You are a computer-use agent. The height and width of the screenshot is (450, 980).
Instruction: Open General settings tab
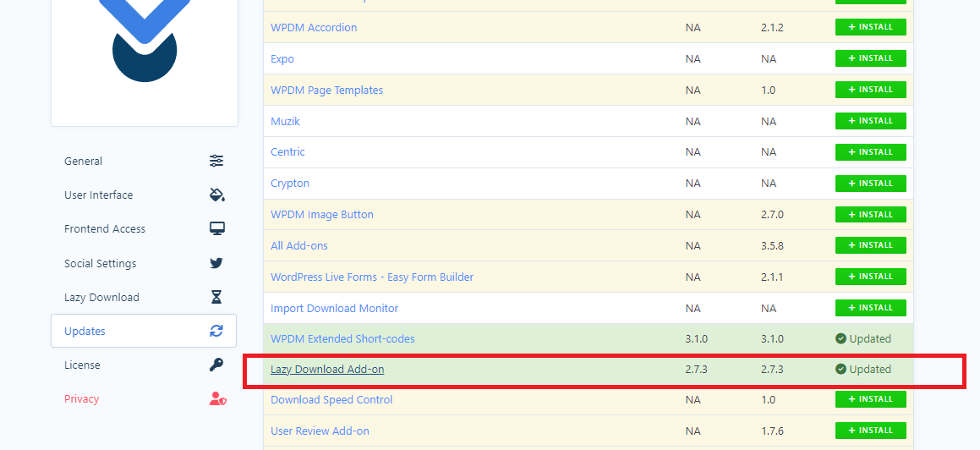[x=144, y=162]
